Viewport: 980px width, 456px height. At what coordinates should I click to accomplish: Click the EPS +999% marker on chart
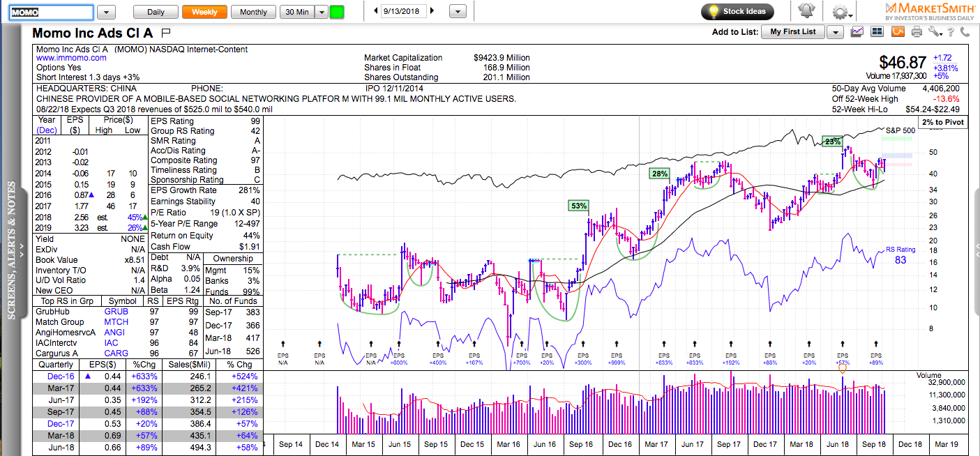(617, 353)
